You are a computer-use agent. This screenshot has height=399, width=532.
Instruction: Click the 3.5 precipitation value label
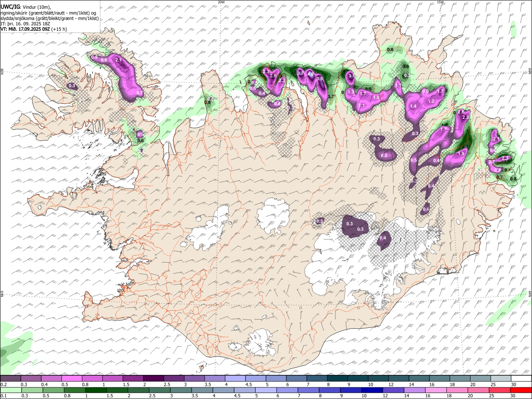(x=320, y=79)
